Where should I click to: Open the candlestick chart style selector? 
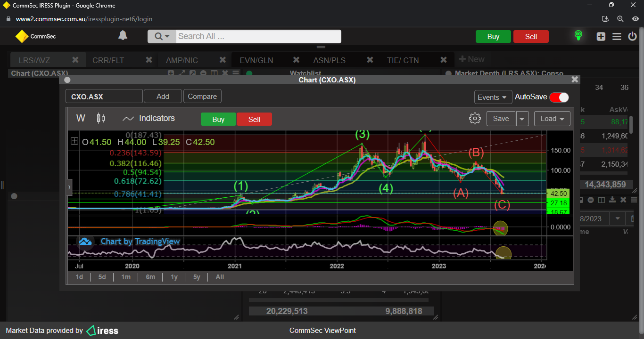tap(101, 119)
